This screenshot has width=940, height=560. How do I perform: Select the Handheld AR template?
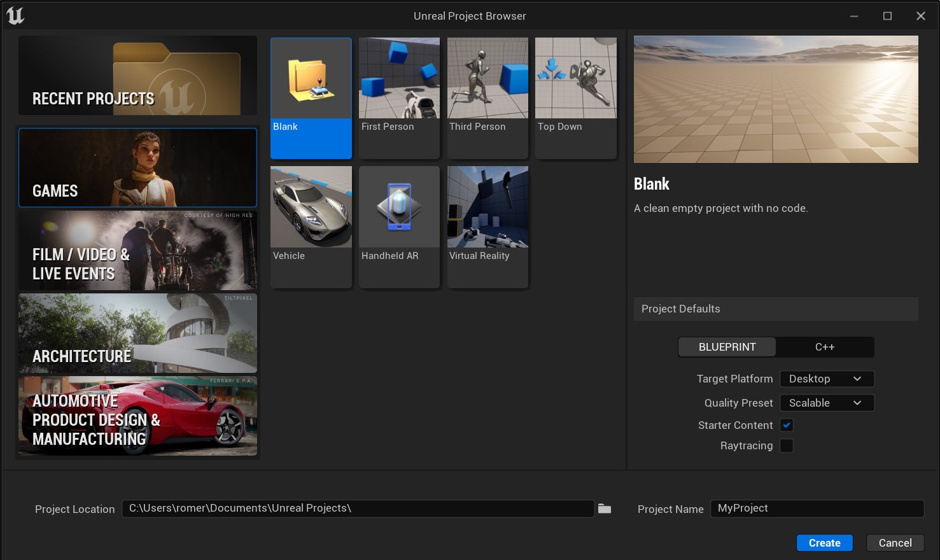pos(399,227)
